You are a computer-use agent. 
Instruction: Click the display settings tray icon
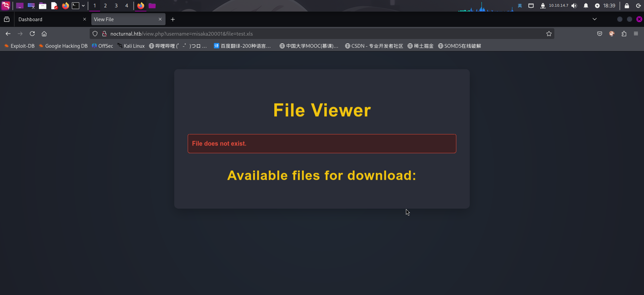tap(531, 6)
